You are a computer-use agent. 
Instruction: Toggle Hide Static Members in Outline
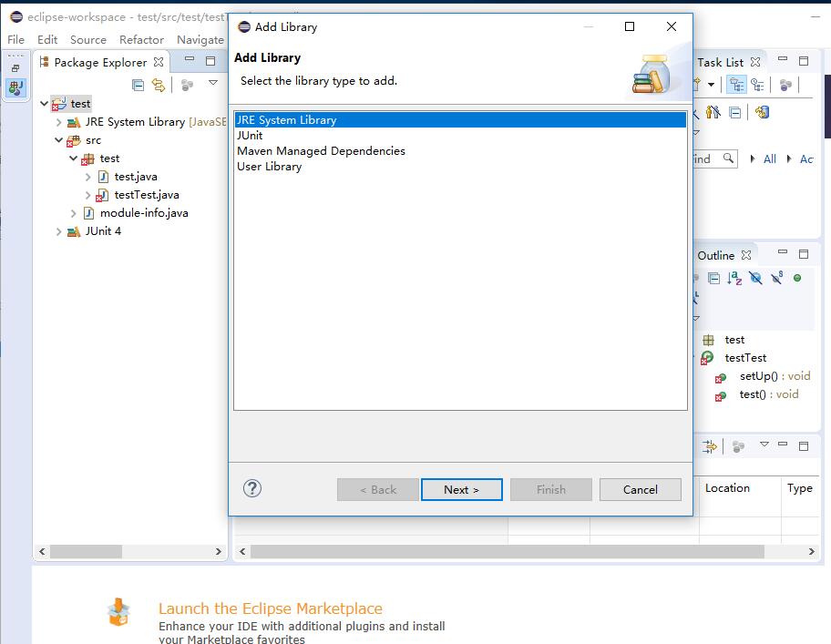click(x=777, y=278)
